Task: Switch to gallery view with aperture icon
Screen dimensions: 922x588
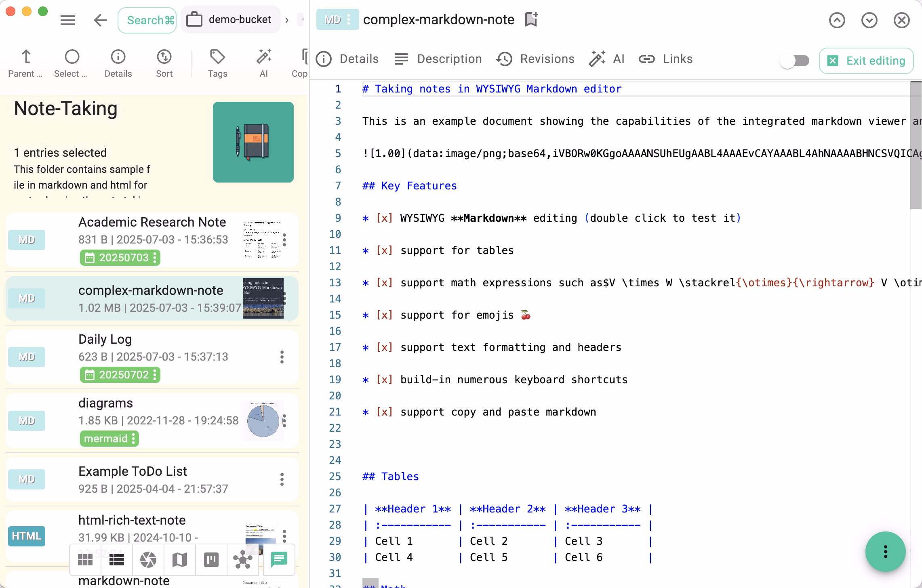Action: click(148, 560)
